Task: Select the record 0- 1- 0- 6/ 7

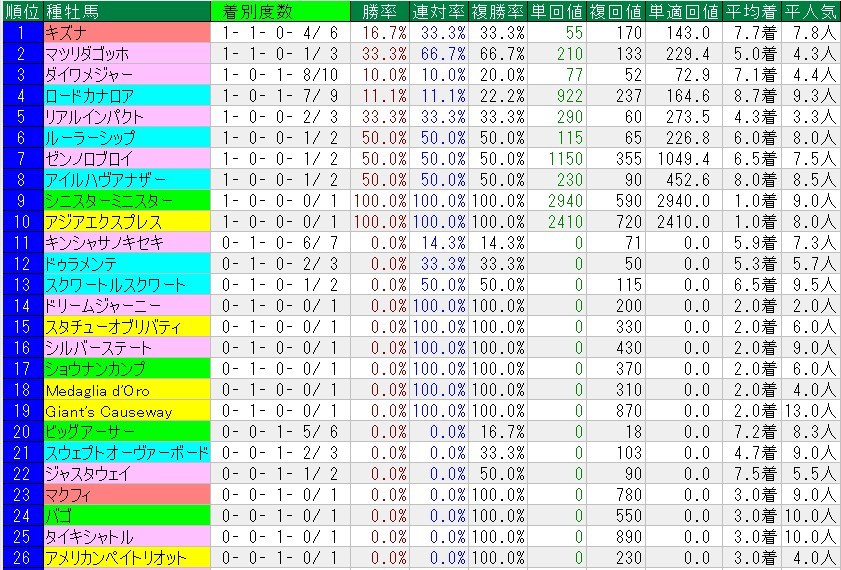Action: 280,243
